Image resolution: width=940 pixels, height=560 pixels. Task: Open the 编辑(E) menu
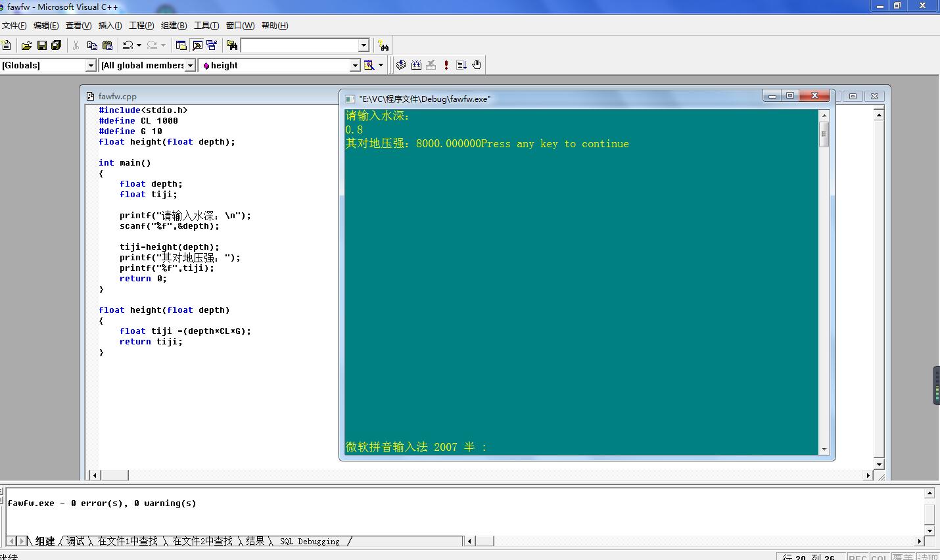point(46,26)
